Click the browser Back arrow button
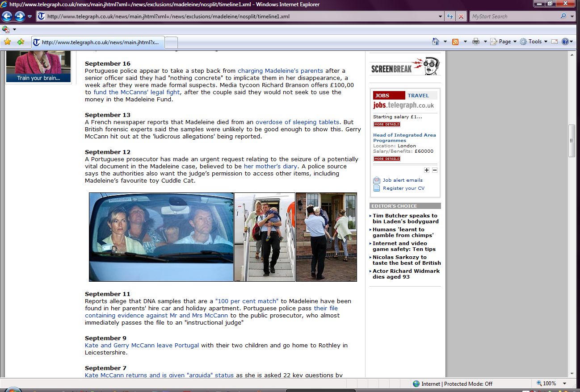 click(7, 17)
